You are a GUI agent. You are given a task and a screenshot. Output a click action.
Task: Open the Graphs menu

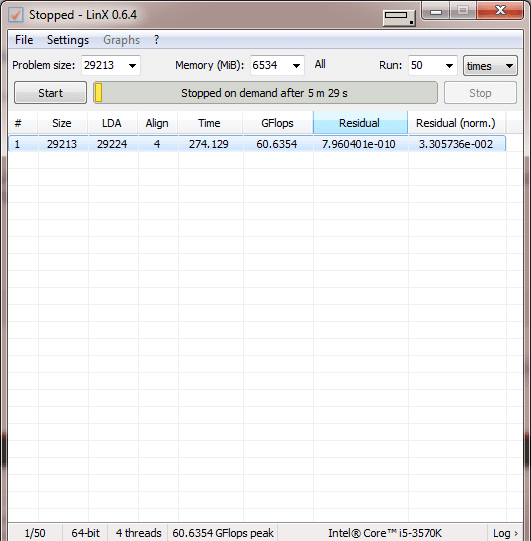[121, 40]
